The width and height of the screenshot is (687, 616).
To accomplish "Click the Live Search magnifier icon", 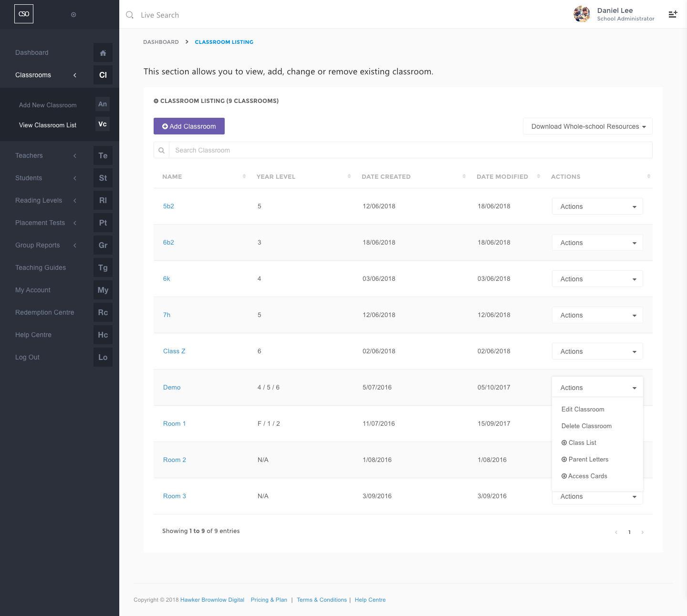I will [130, 15].
